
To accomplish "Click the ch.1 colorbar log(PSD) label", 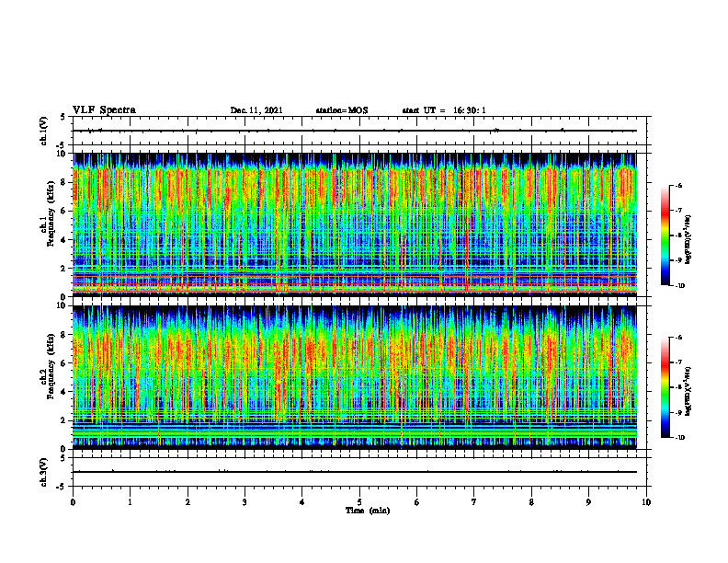I will [688, 240].
